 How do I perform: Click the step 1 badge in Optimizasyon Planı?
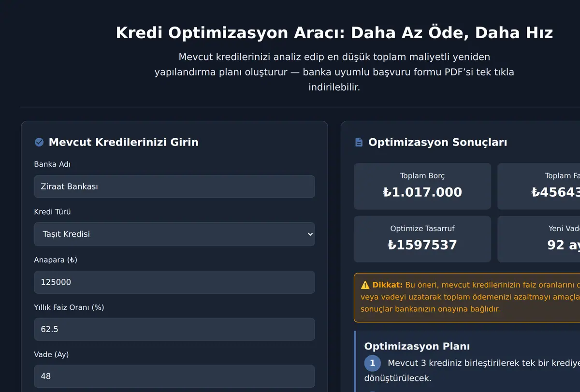pyautogui.click(x=372, y=363)
